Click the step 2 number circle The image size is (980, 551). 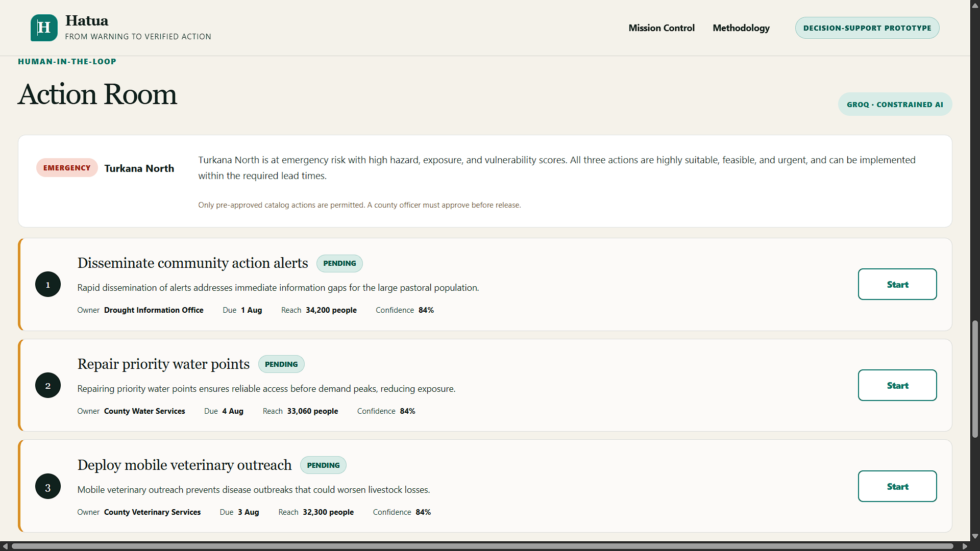pyautogui.click(x=48, y=385)
